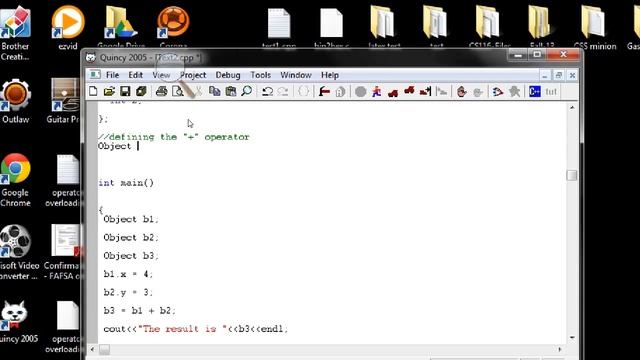The width and height of the screenshot is (640, 360).
Task: Click the Examine variable debugger icon
Action: [497, 91]
